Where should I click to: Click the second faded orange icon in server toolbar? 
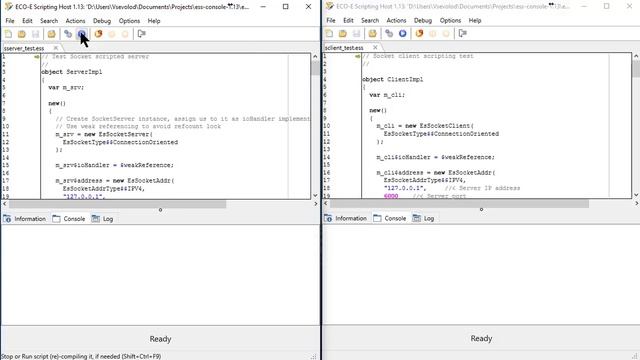125,34
